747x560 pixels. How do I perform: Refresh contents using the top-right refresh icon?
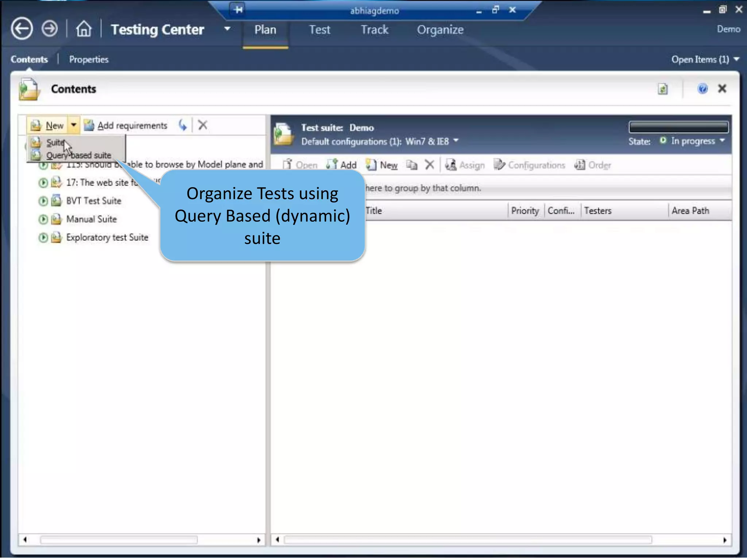coord(663,89)
